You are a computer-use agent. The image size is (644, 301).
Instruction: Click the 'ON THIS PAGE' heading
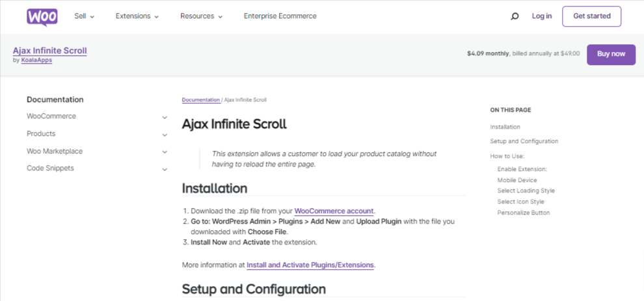pyautogui.click(x=511, y=110)
